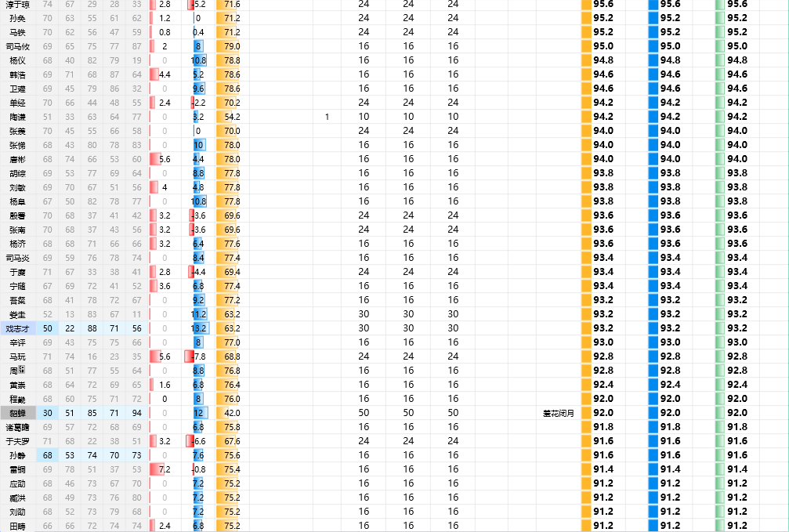Click the value 83 in 张悌's row

point(137,145)
